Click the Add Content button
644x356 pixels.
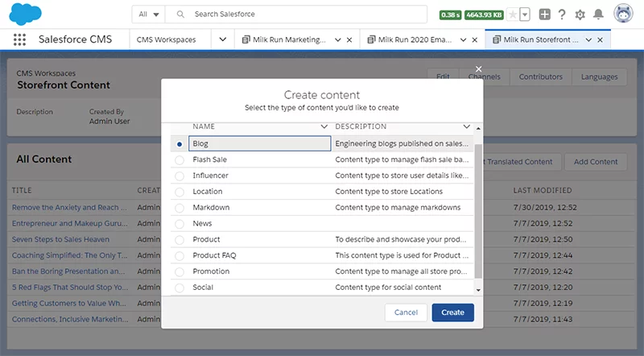pyautogui.click(x=596, y=162)
